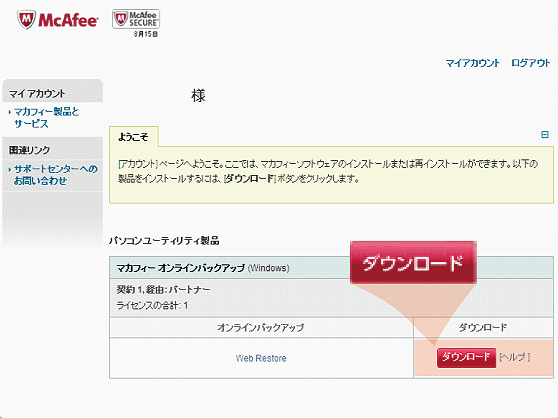Open the [ヘルプ] link beside download
This screenshot has width=558, height=418.
pyautogui.click(x=515, y=357)
